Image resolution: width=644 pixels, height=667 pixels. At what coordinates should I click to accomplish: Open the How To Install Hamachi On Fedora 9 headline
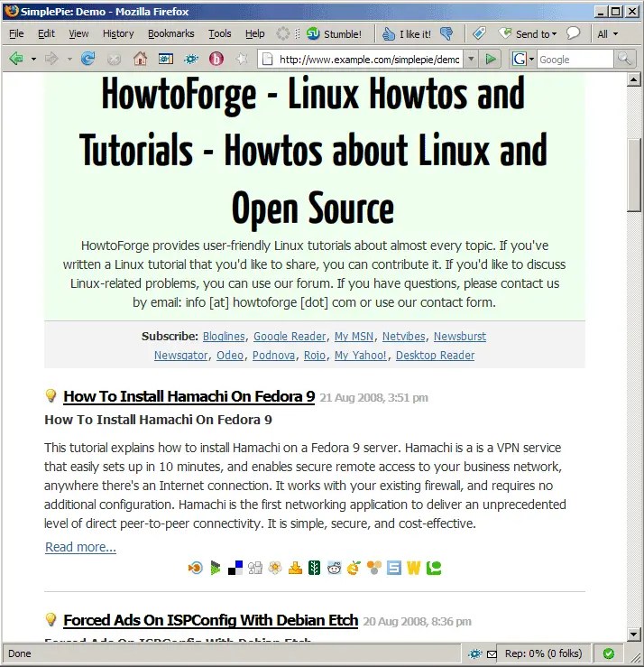(189, 396)
